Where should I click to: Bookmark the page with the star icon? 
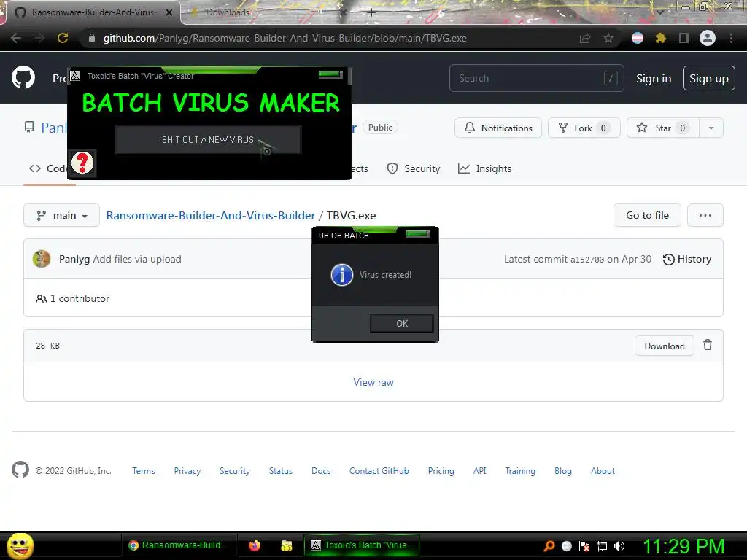608,38
